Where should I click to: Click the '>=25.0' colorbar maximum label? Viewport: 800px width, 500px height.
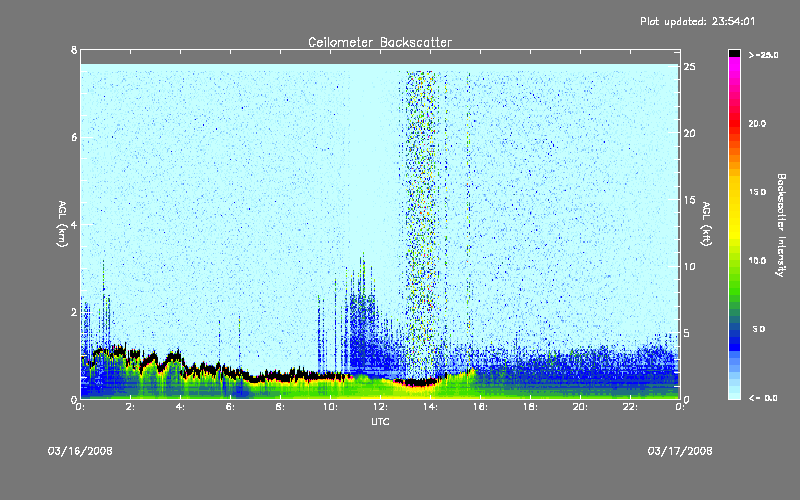pyautogui.click(x=763, y=55)
